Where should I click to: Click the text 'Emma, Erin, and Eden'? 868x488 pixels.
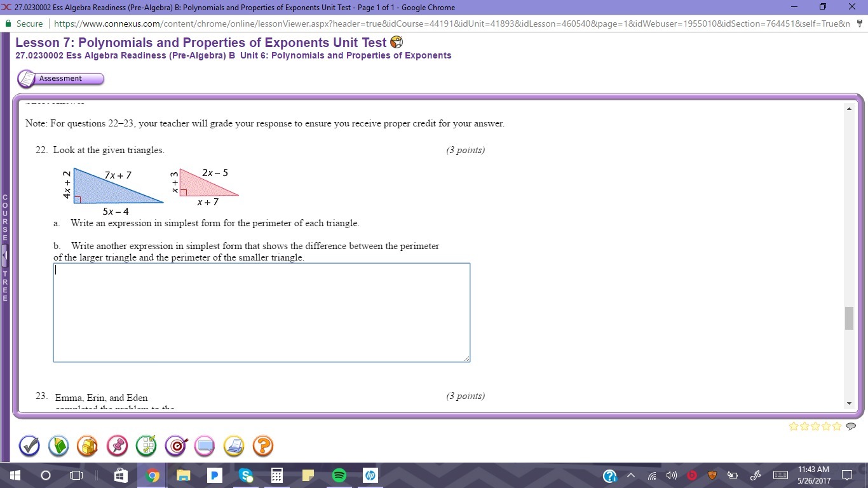coord(102,398)
